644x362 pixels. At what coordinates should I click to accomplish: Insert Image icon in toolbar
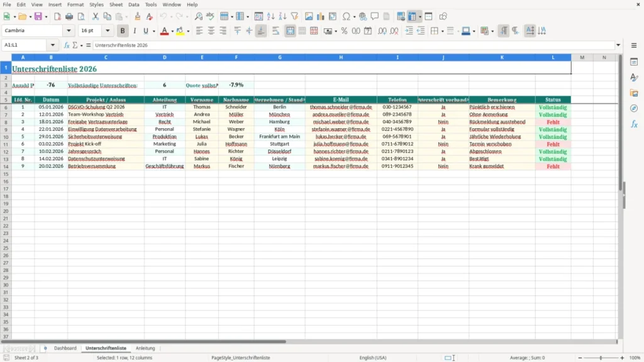[309, 16]
